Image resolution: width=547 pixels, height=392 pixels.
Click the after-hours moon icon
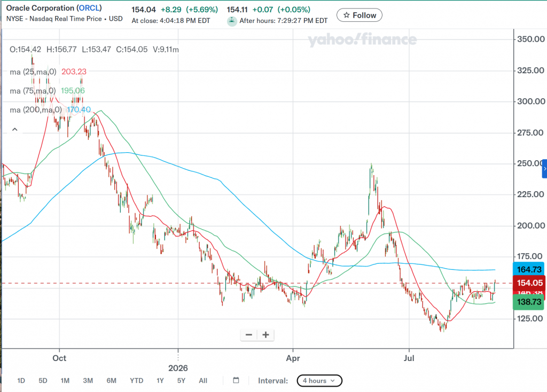pos(232,21)
